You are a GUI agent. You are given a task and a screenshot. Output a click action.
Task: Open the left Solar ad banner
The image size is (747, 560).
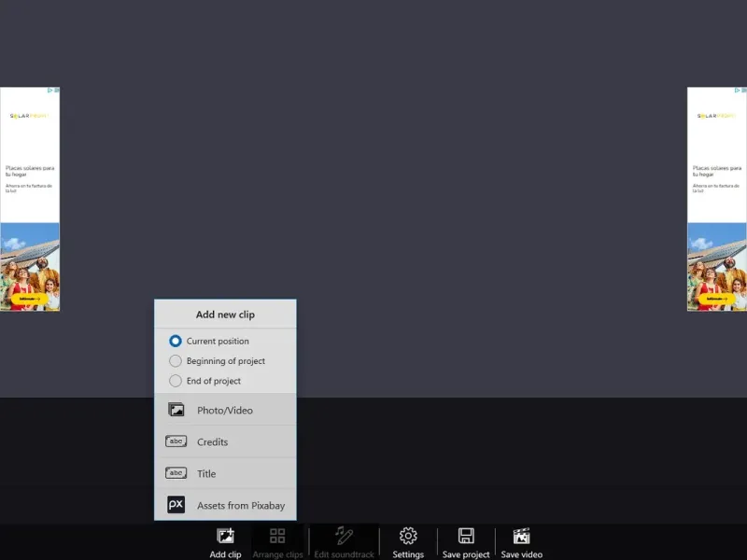click(30, 199)
